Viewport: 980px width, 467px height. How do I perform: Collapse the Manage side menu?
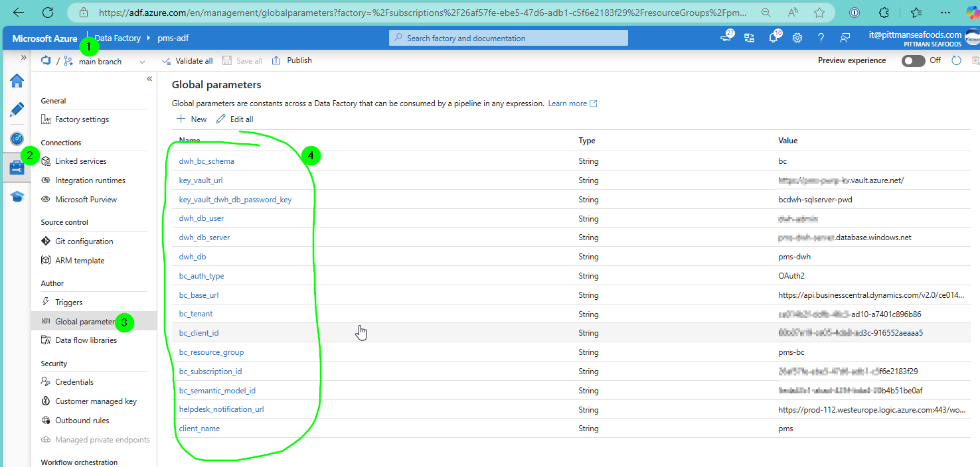tap(149, 79)
